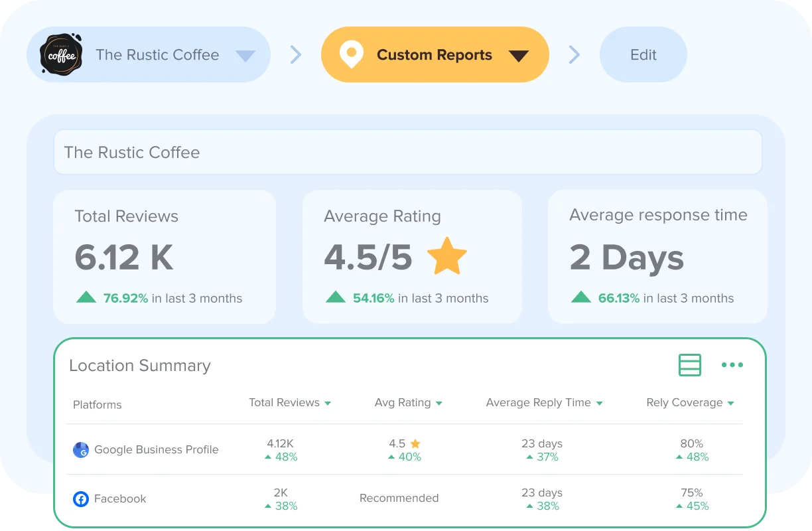Click the report name field The Rustic Coffee

(x=407, y=152)
